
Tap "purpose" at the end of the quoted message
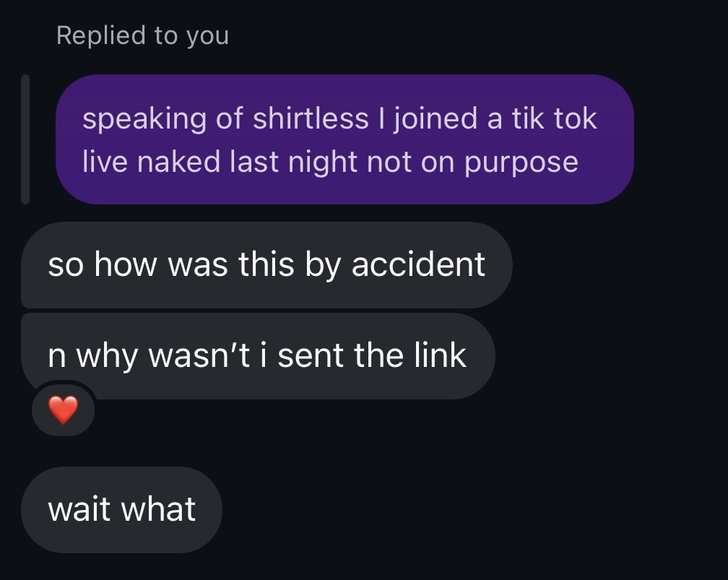tap(521, 163)
